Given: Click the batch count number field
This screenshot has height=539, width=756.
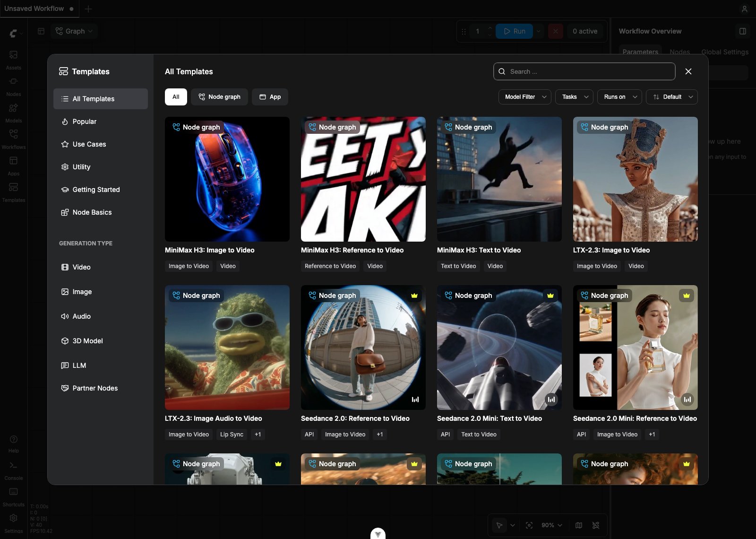Looking at the screenshot, I should pyautogui.click(x=478, y=31).
